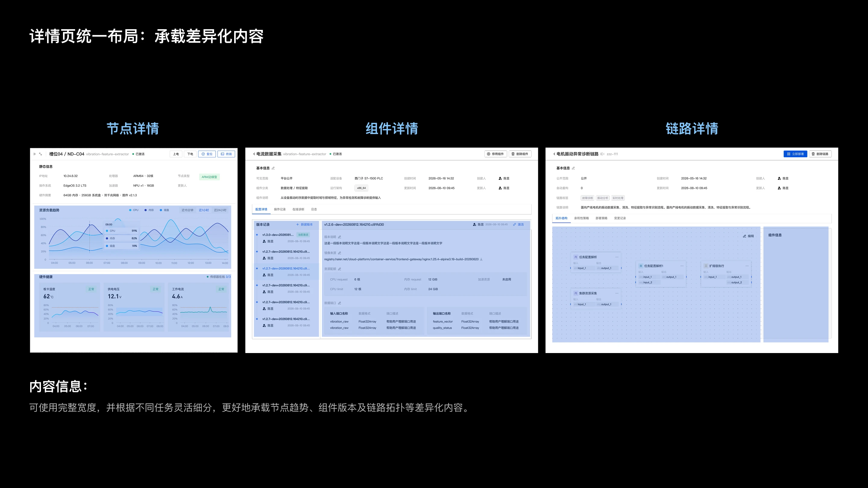Edit 基本信息 pencil in component detail
Viewport: 868px width, 488px height.
click(x=273, y=168)
